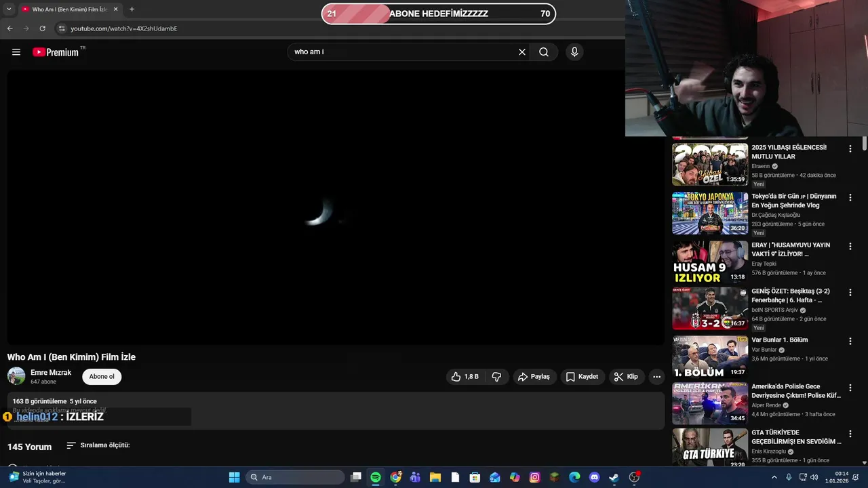Open options menu for ERAY Husamuyuyu video
This screenshot has height=488, width=868.
pos(850,246)
